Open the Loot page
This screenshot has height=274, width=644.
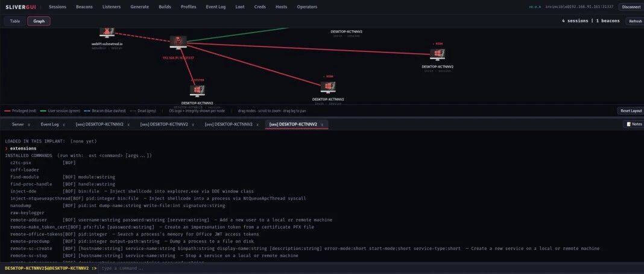click(x=240, y=7)
